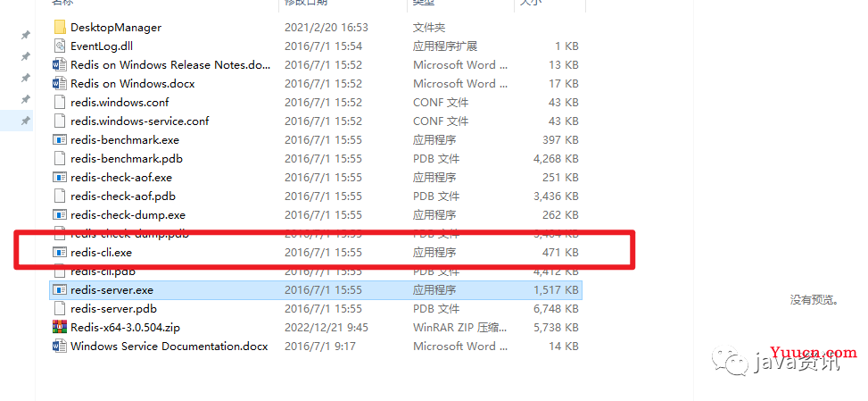Click the 应用程序扩展 type cell
Image resolution: width=868 pixels, height=401 pixels.
445,46
